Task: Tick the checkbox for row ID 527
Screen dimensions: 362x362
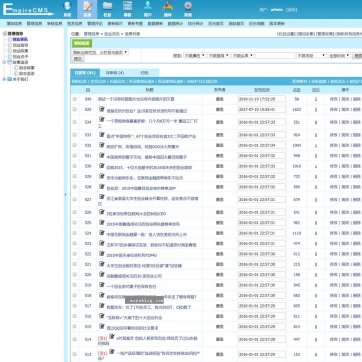Action: coord(75,199)
